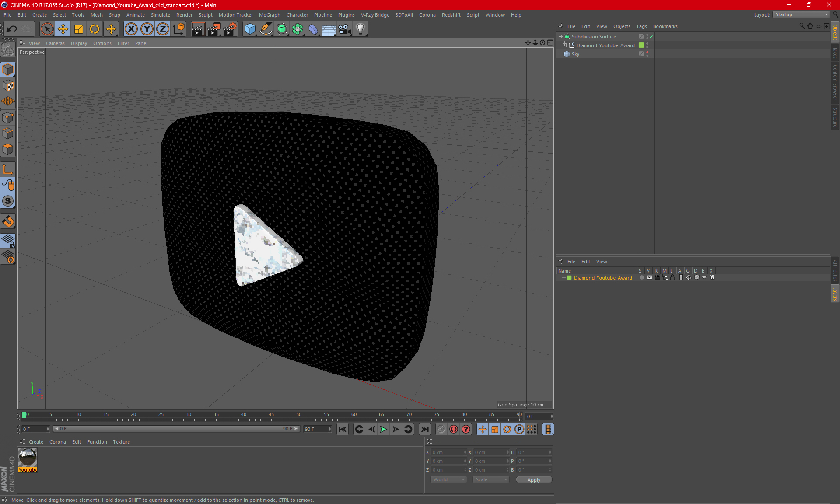840x504 pixels.
Task: Open the Layout Startup dropdown
Action: (x=801, y=15)
